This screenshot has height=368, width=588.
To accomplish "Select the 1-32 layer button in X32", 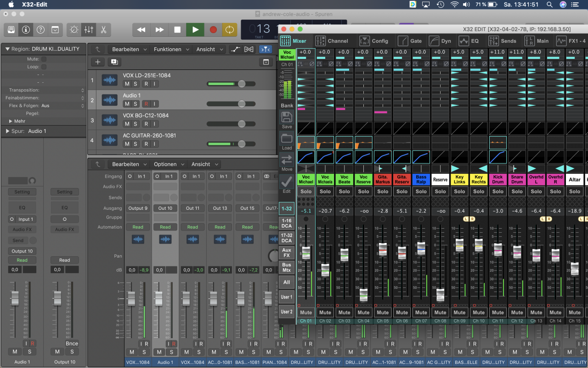I will click(287, 208).
